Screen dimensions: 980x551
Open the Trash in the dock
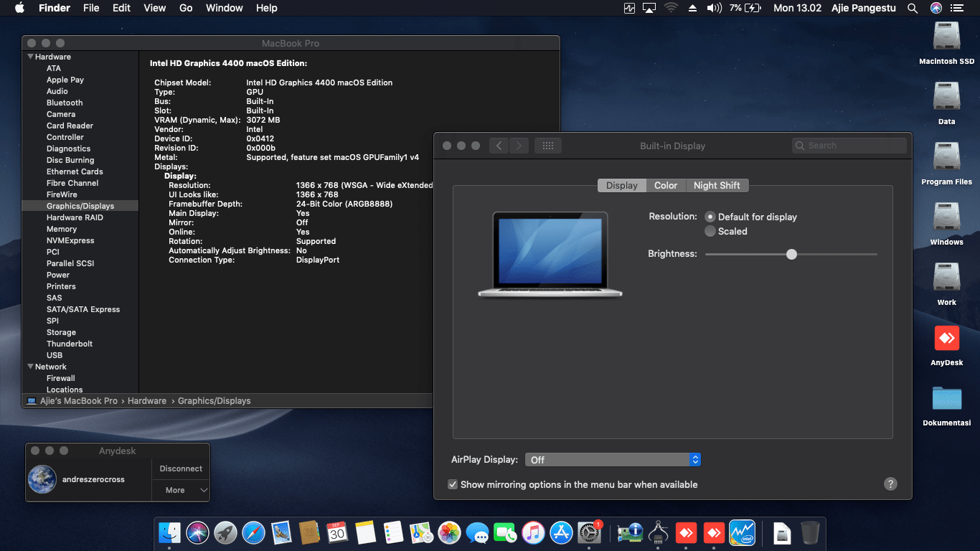(x=810, y=532)
